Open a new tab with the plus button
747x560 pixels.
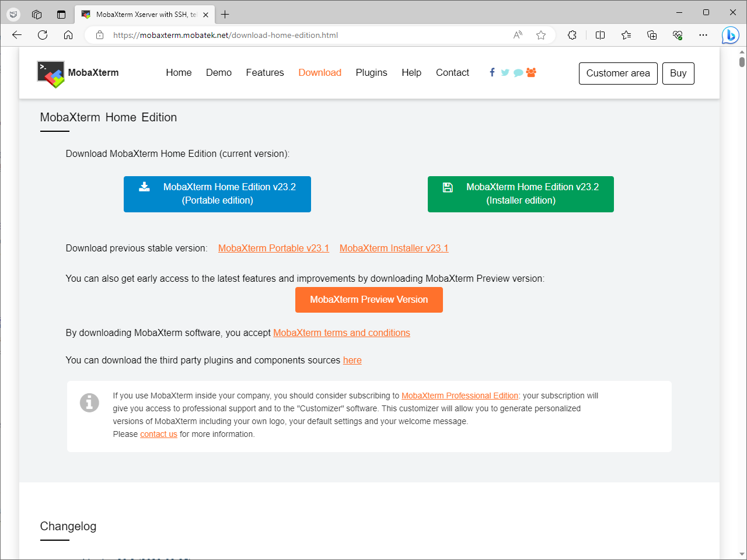(x=225, y=14)
